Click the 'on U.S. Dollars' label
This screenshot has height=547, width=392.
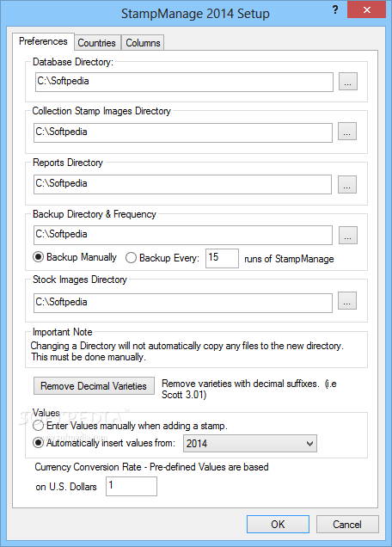66,487
